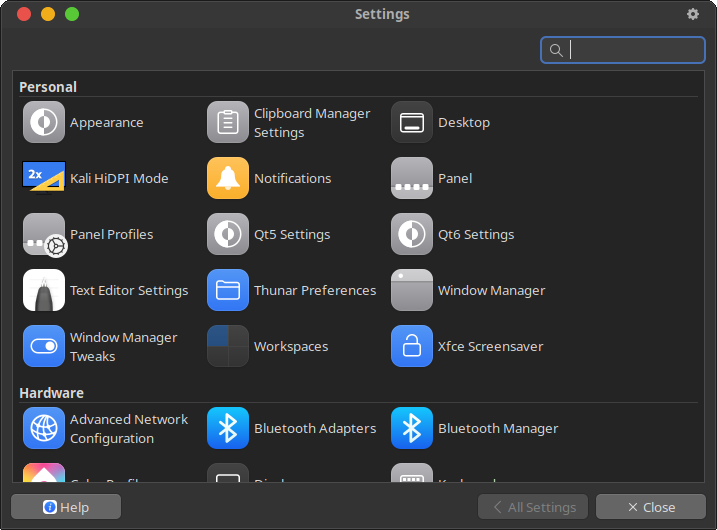Viewport: 717px width, 530px height.
Task: Open the Qt6 Settings icon
Action: click(412, 234)
